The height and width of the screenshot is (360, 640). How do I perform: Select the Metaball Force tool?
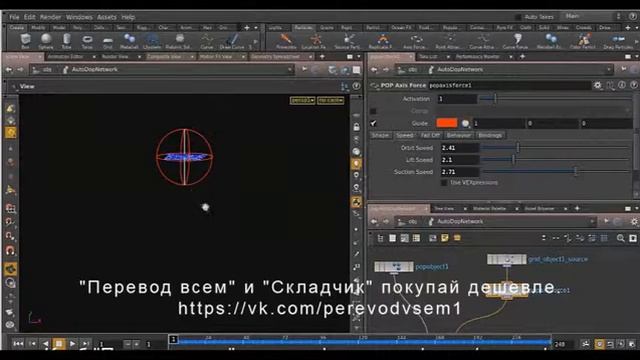(550, 41)
